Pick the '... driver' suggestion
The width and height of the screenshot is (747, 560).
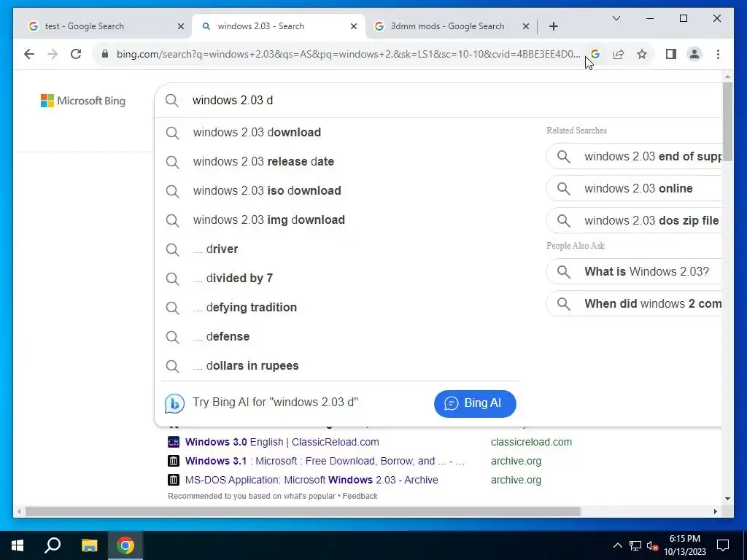pos(340,249)
